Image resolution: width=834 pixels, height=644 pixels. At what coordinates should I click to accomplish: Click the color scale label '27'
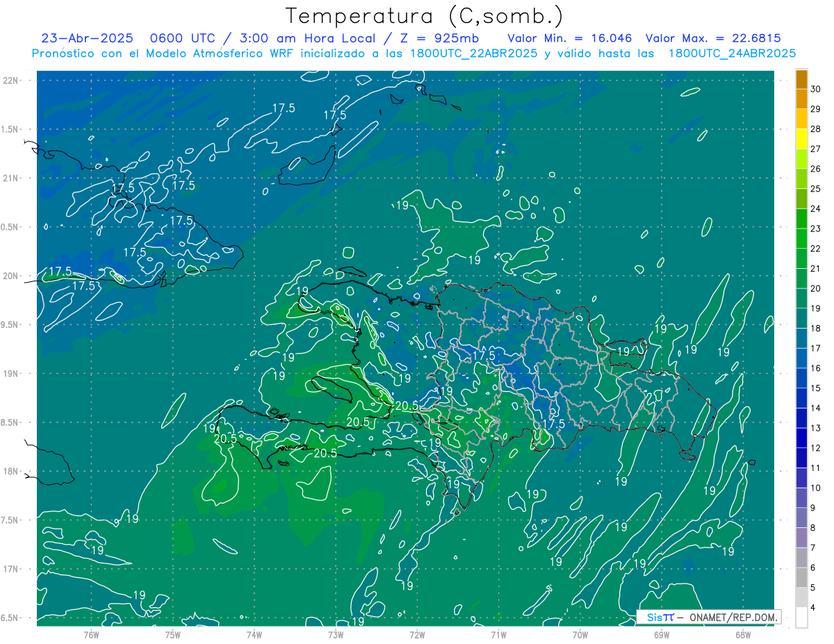(x=816, y=149)
